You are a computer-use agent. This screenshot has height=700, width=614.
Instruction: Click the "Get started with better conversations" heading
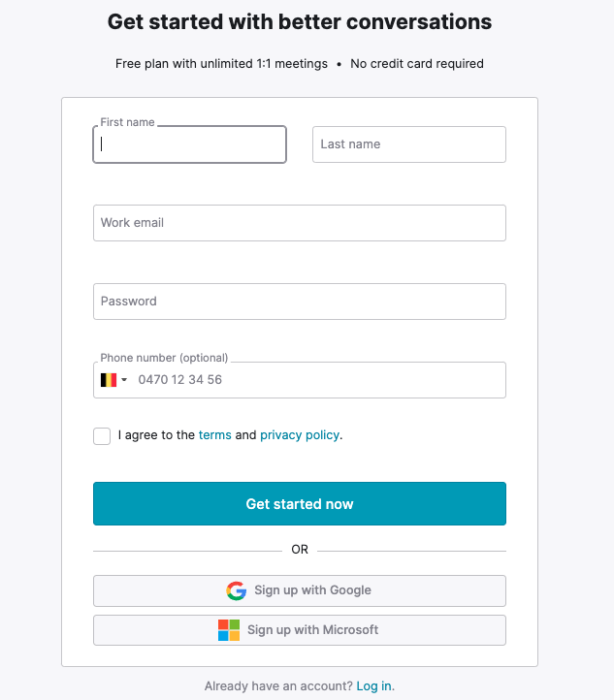tap(299, 22)
